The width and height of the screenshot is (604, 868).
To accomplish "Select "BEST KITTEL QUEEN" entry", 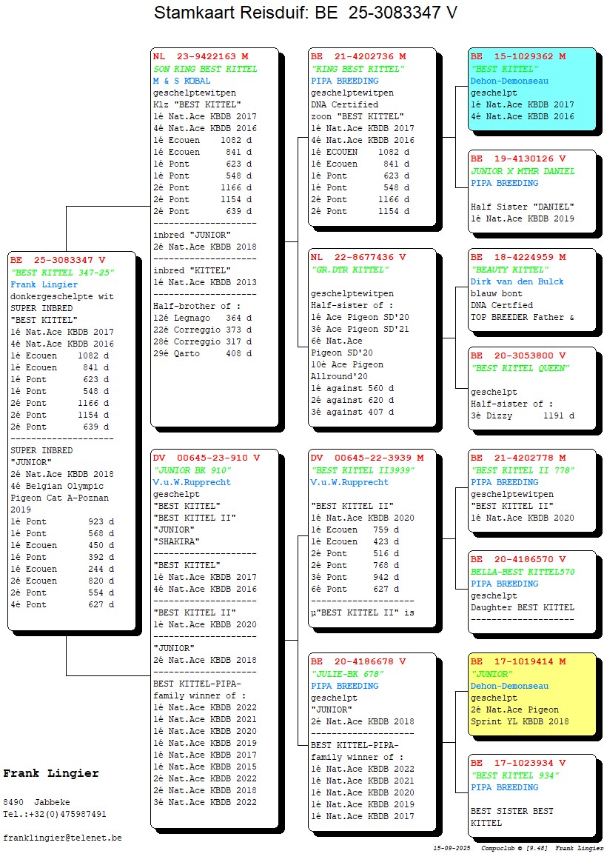I will click(x=520, y=368).
